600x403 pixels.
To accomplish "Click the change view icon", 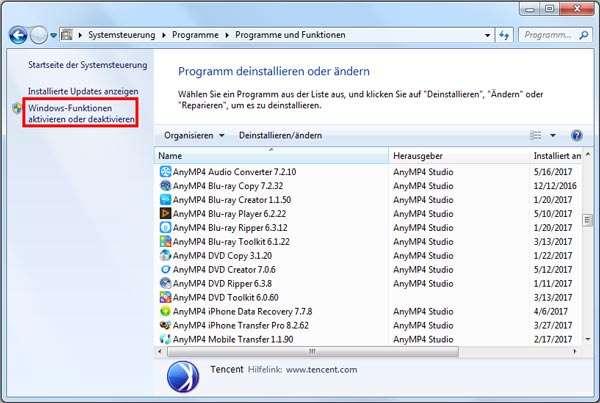I will [535, 135].
